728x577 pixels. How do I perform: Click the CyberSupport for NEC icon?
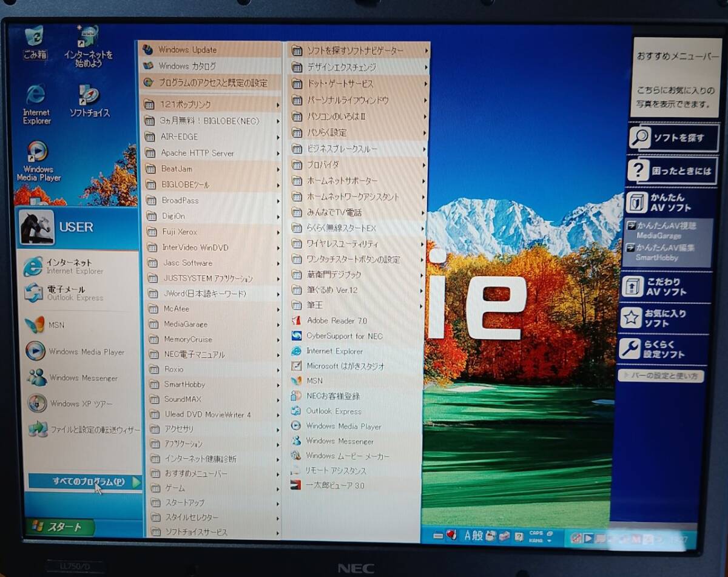click(x=296, y=336)
